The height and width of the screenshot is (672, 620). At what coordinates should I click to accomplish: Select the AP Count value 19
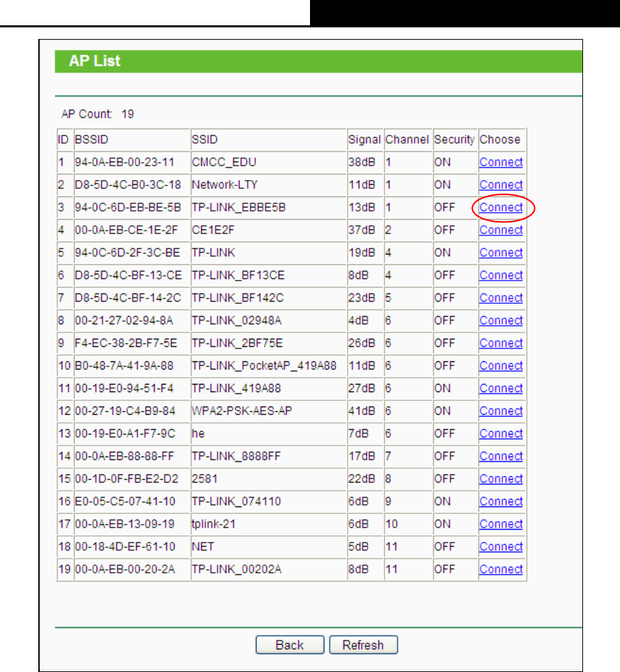[x=128, y=114]
